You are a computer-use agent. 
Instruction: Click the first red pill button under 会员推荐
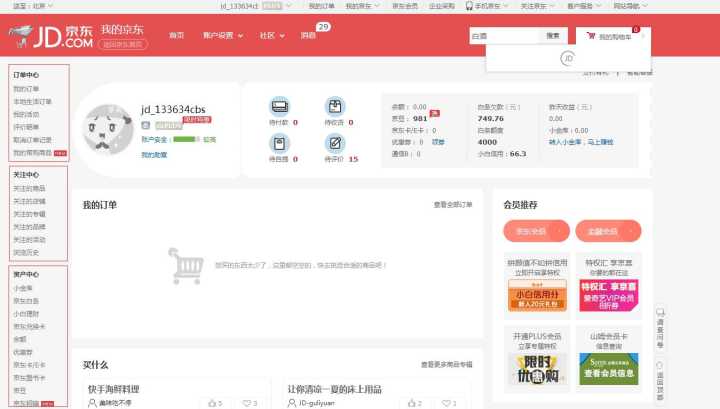coord(536,231)
